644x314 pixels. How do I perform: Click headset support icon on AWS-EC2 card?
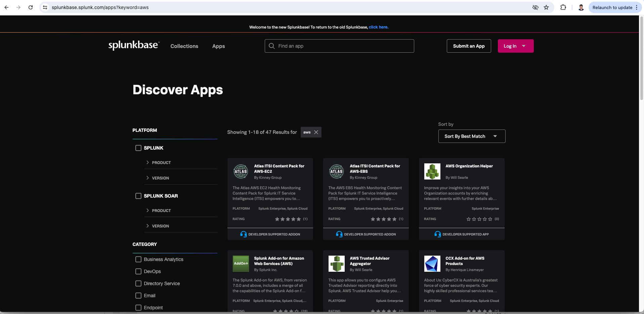(244, 234)
